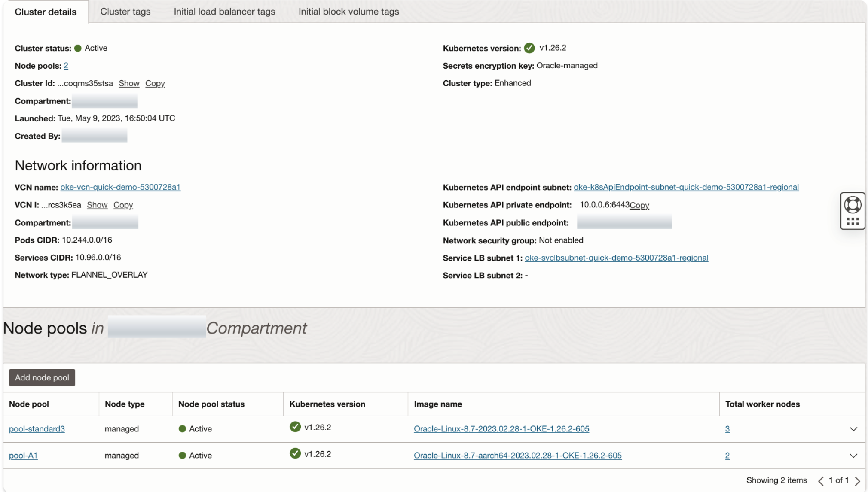Image resolution: width=868 pixels, height=492 pixels.
Task: Click the green check next to Kubernetes version
Action: (x=530, y=48)
